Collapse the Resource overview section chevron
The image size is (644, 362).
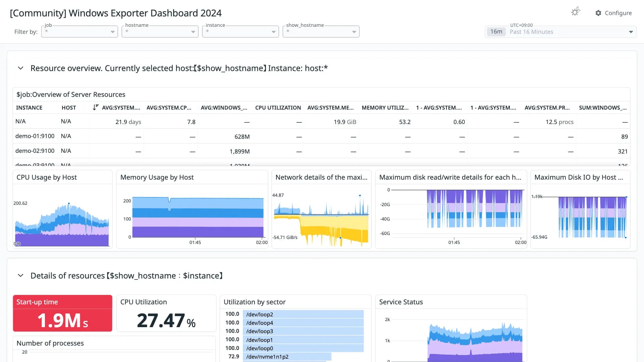(x=20, y=68)
